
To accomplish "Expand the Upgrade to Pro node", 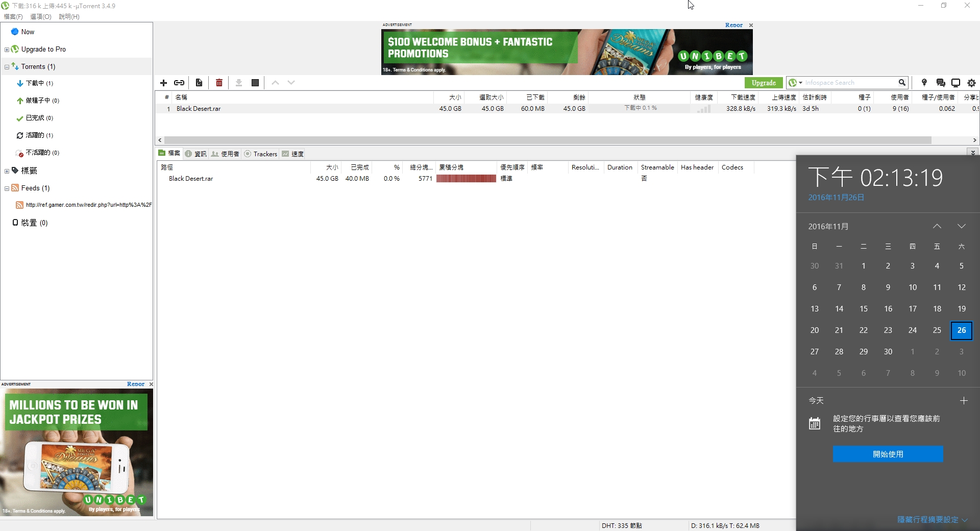I will click(7, 50).
